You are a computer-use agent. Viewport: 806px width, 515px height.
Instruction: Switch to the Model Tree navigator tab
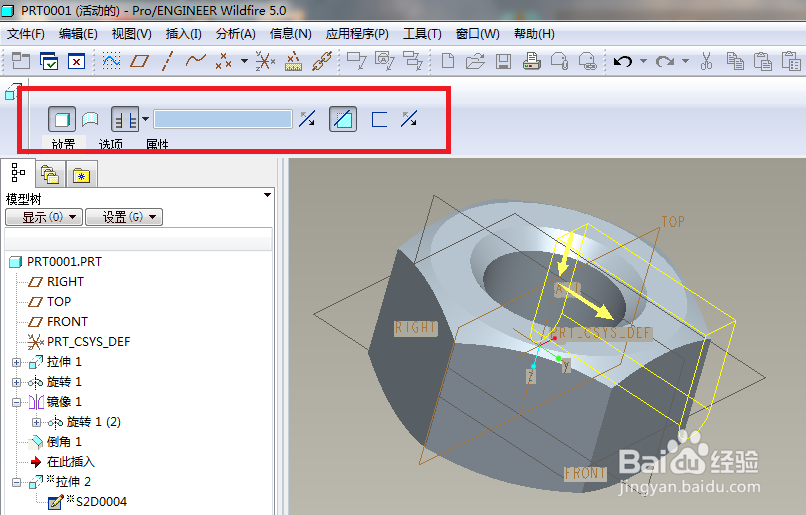point(19,173)
